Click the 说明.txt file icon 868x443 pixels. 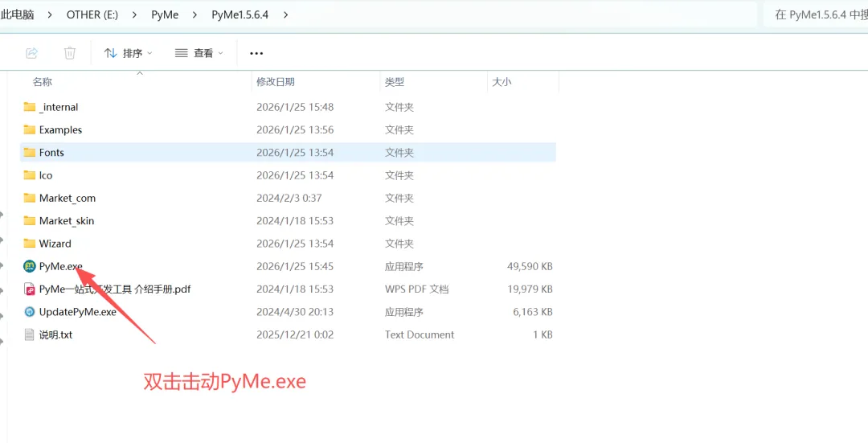click(30, 334)
